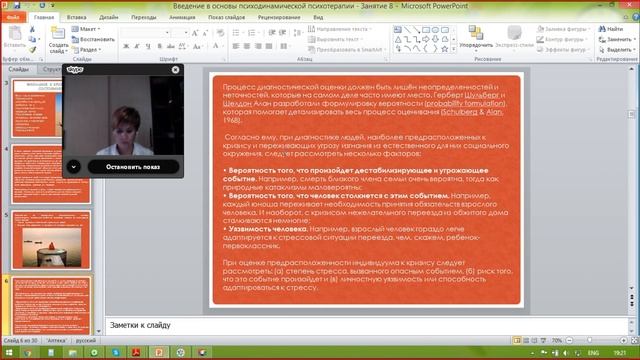This screenshot has width=640, height=360.
Task: Click the volume icon in system tray
Action: (x=566, y=353)
